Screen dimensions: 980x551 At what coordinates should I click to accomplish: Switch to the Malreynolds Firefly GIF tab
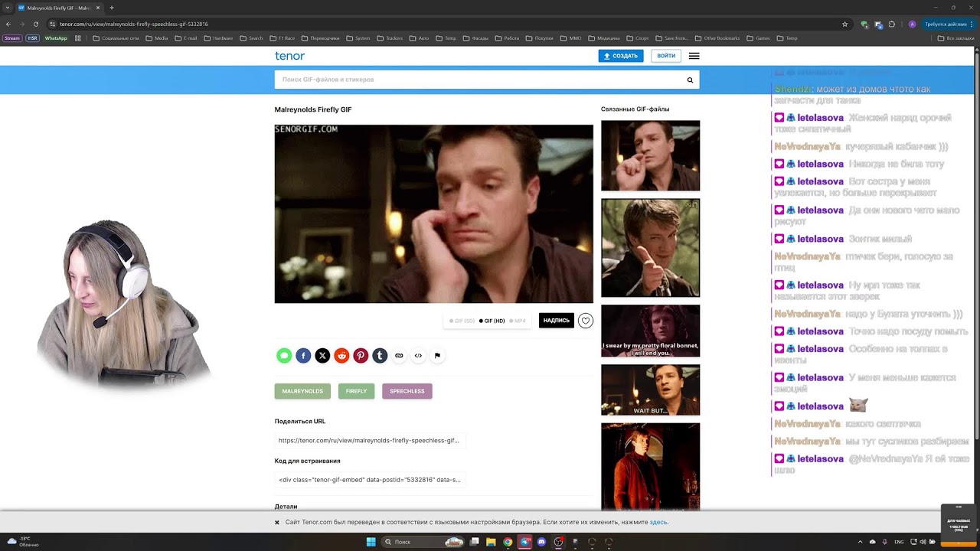[x=58, y=8]
